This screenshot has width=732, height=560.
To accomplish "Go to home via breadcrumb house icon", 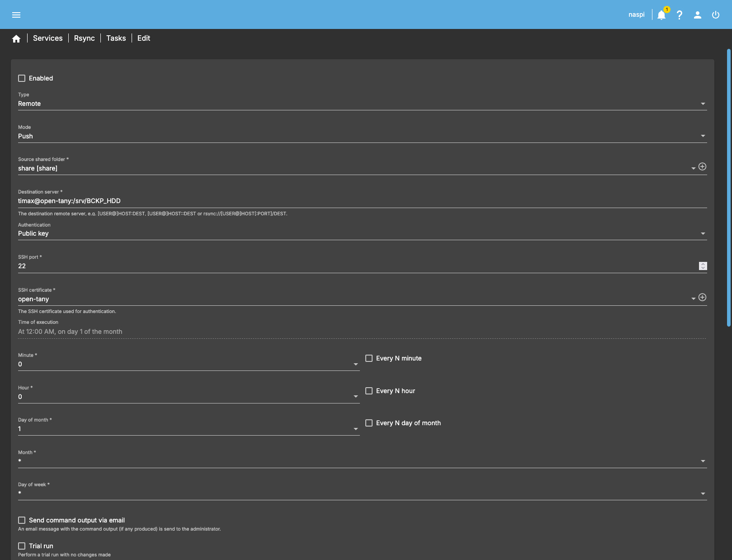I will 16,38.
